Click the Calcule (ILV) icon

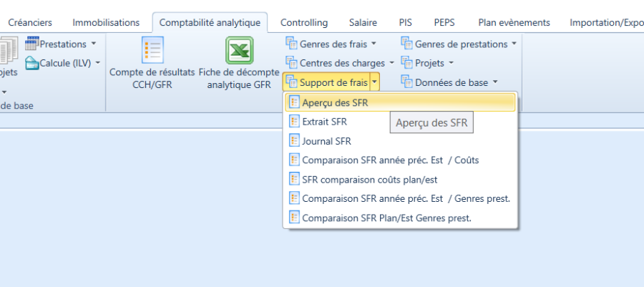[32, 63]
